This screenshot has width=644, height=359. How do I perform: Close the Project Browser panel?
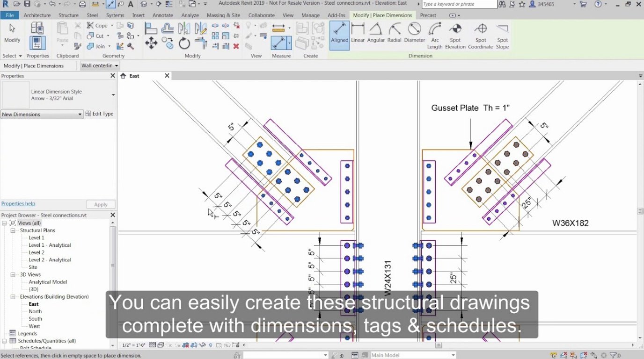[112, 215]
